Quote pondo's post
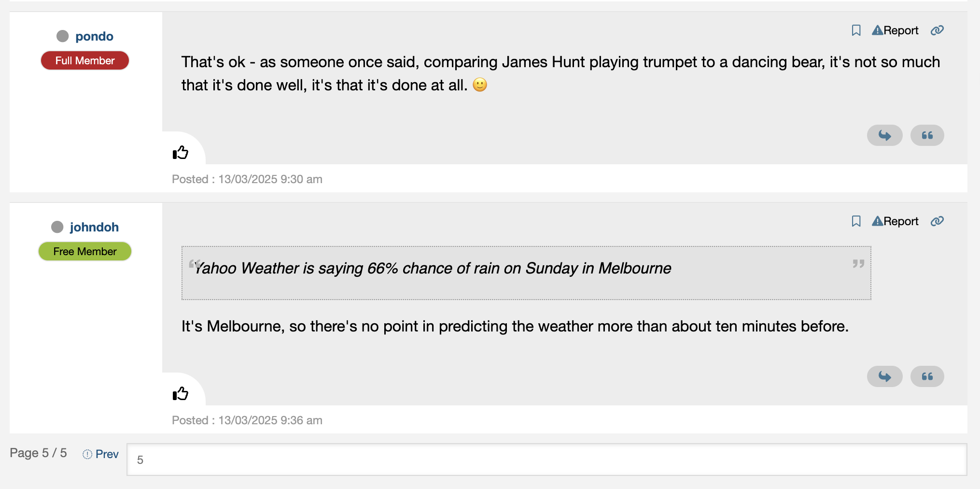Image resolution: width=980 pixels, height=489 pixels. pyautogui.click(x=927, y=135)
